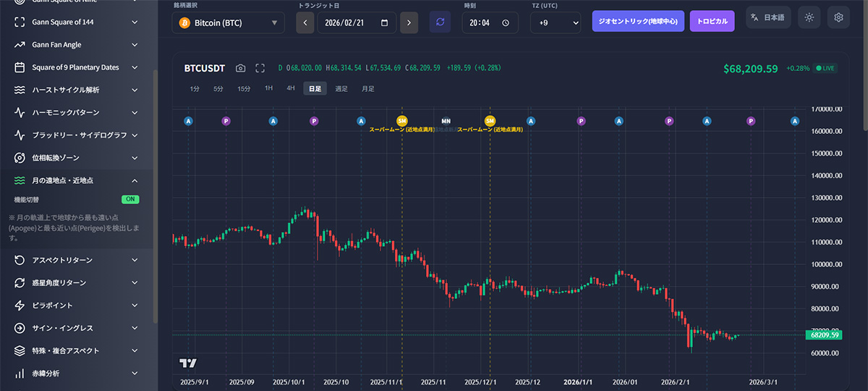This screenshot has height=391, width=868.
Task: Turn off the 機能切替 ON toggle
Action: 130,199
